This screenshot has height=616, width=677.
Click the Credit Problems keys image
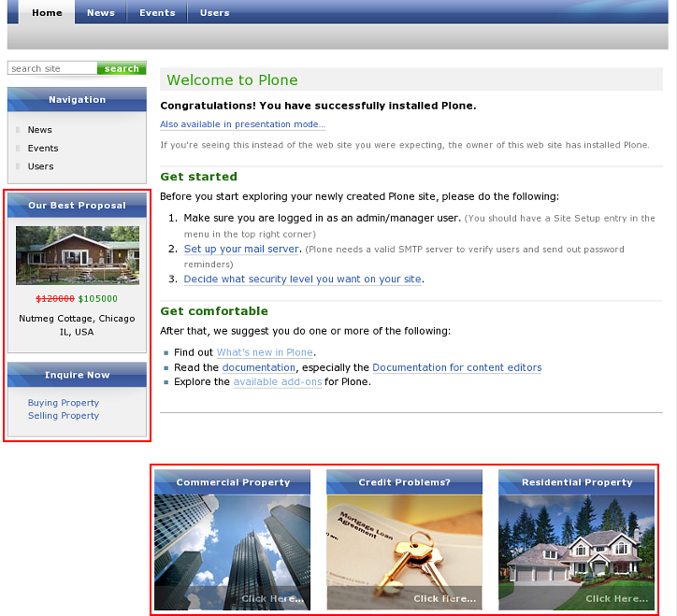404,552
